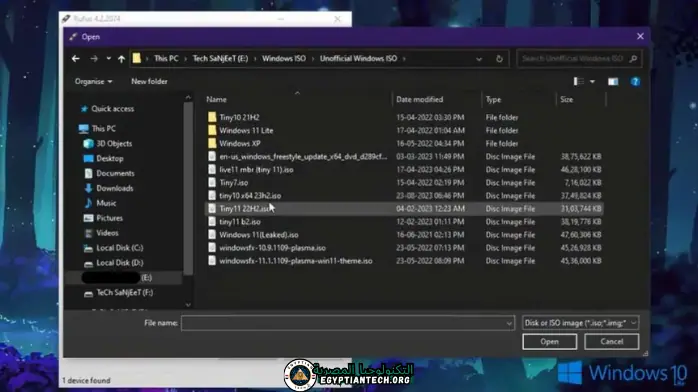The image size is (698, 392).
Task: Click the Open button
Action: click(549, 342)
